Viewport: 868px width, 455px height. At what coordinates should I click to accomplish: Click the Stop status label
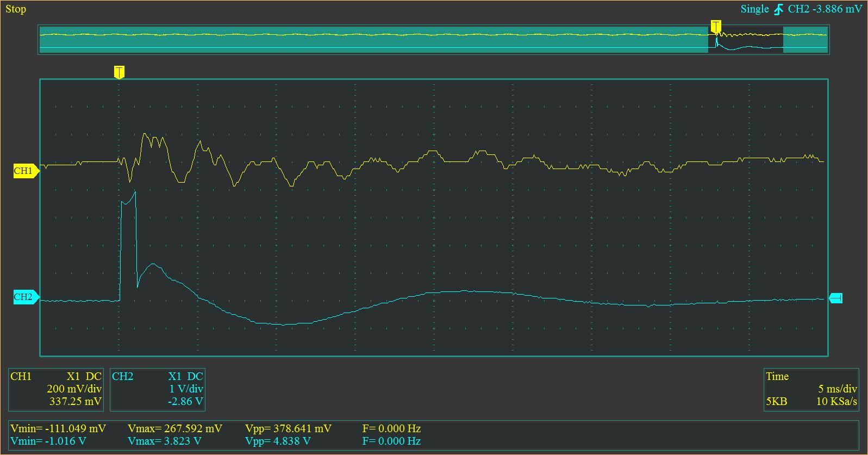16,9
